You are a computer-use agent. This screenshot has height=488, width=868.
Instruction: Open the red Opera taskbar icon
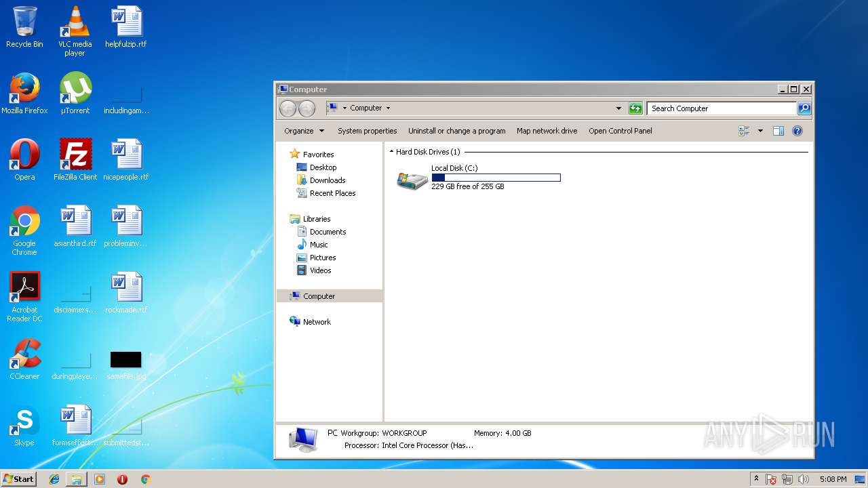coord(122,479)
